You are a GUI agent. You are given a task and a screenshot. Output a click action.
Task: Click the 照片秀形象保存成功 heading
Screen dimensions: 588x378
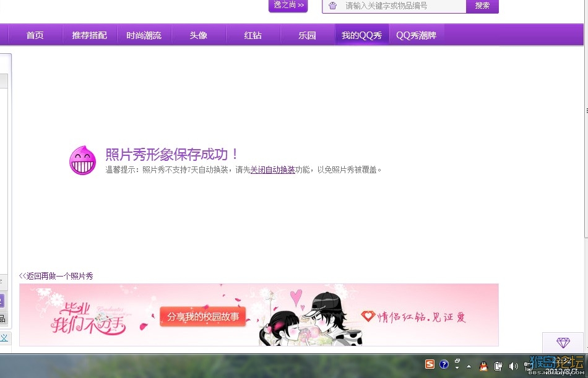point(171,155)
